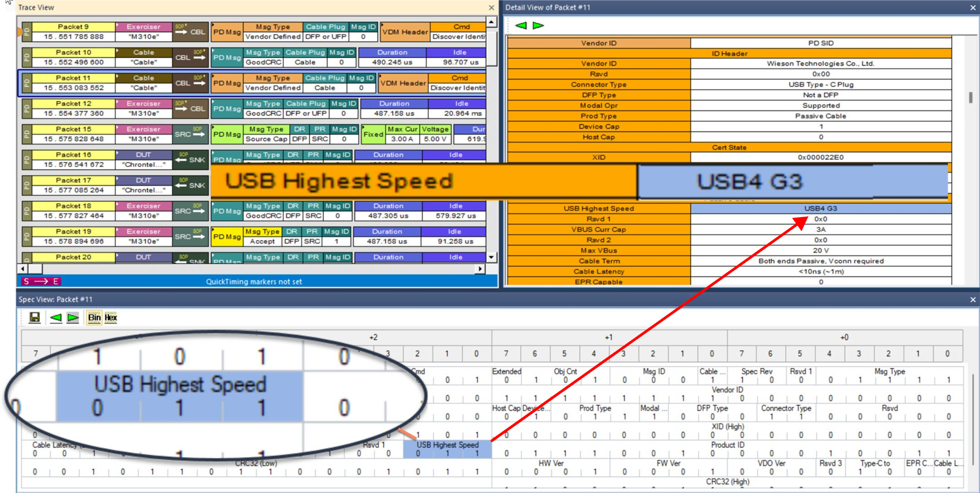Click the SRC direction icon in Packet 15
This screenshot has height=493, width=980.
coord(190,134)
